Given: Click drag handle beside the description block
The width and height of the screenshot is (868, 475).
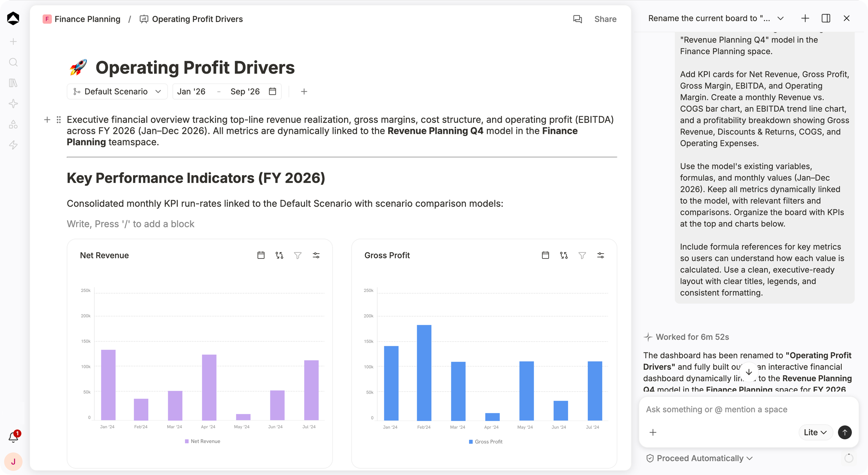Looking at the screenshot, I should (59, 120).
